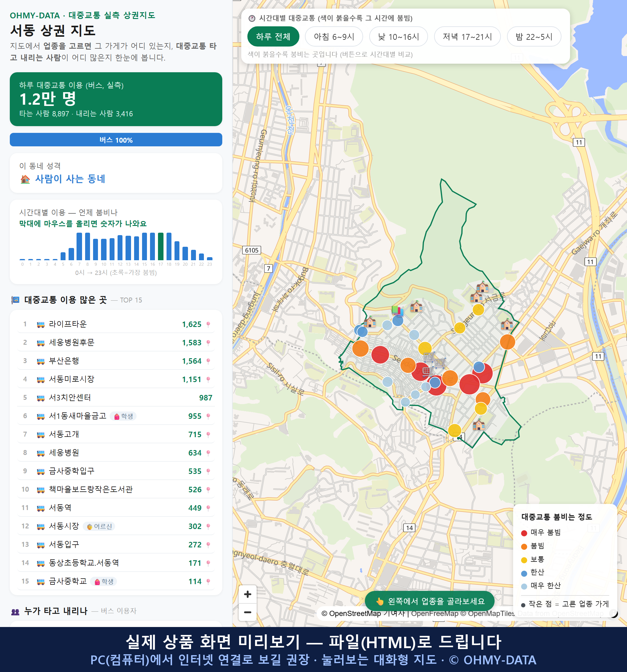Click the bus stop icon beside 대중교통 이용 많은 곳
Screen dimensions: 627x672
coord(15,300)
